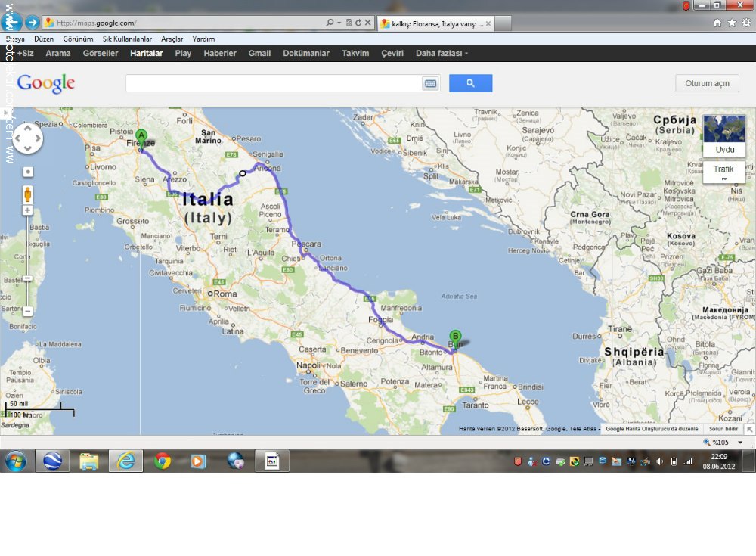Open the Görseller link
This screenshot has height=556, width=756.
(101, 53)
